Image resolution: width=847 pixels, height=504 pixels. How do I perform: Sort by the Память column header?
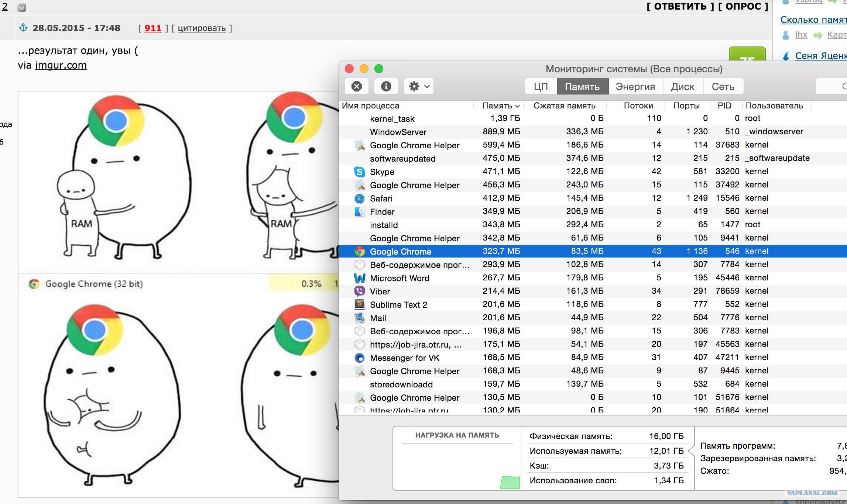498,106
